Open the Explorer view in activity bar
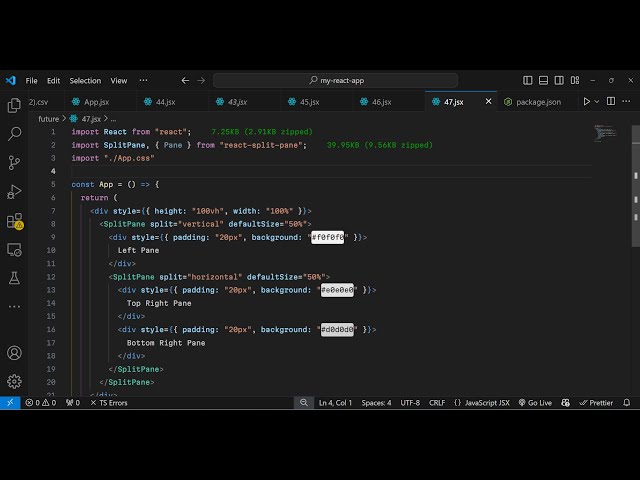The width and height of the screenshot is (640, 480). [x=14, y=105]
